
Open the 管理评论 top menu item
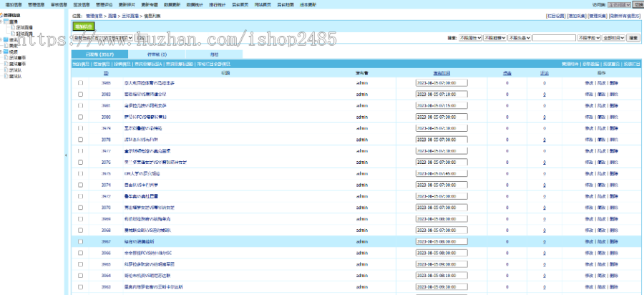(x=104, y=5)
